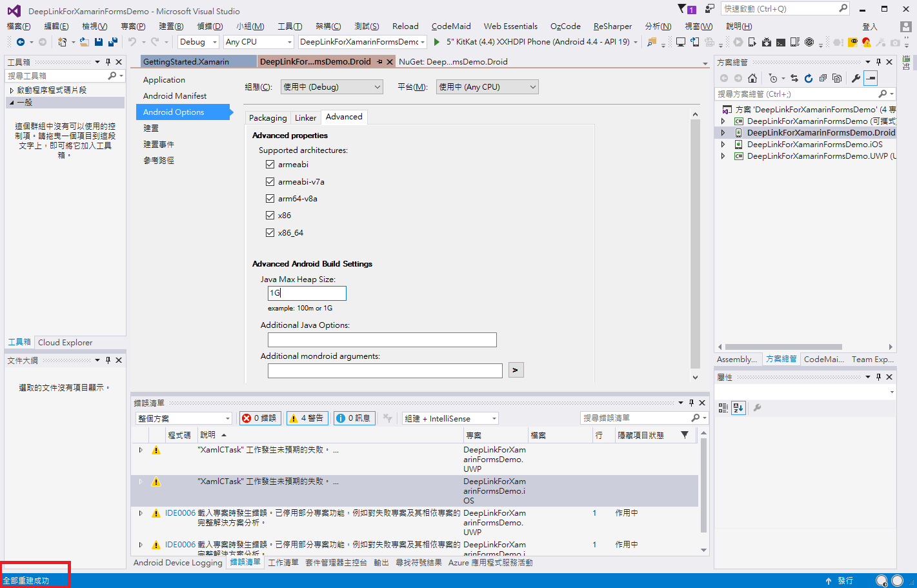Click the Show All Files icon
Image resolution: width=917 pixels, height=588 pixels.
point(837,78)
